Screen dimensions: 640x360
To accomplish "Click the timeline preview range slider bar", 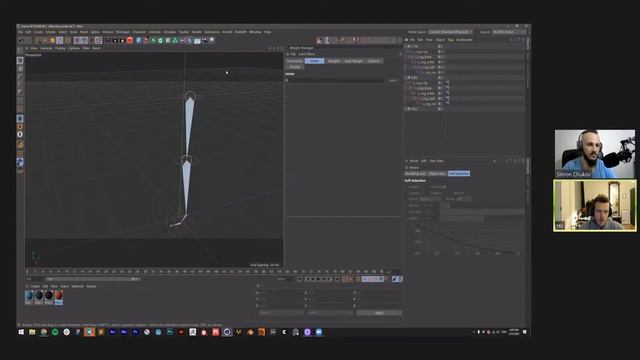I will point(92,279).
